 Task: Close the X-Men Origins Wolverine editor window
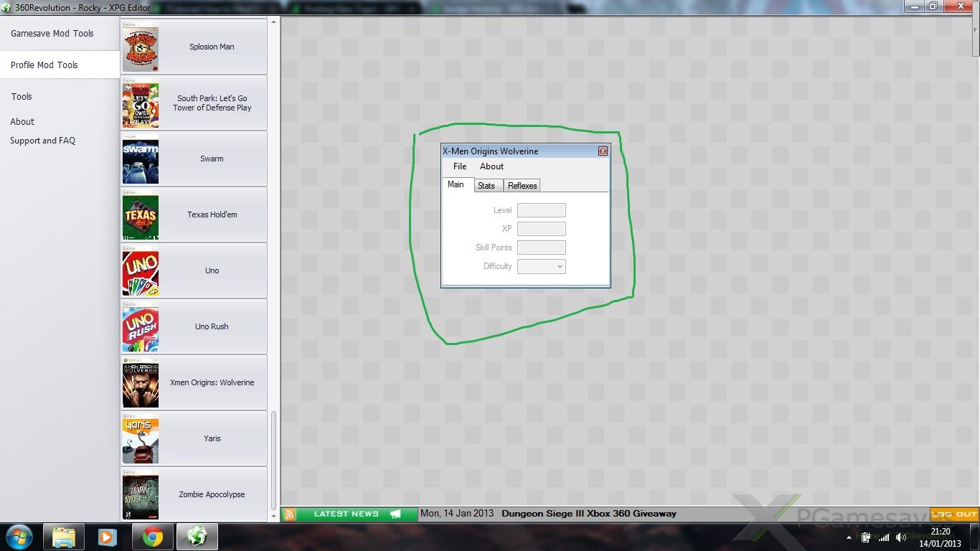click(603, 151)
